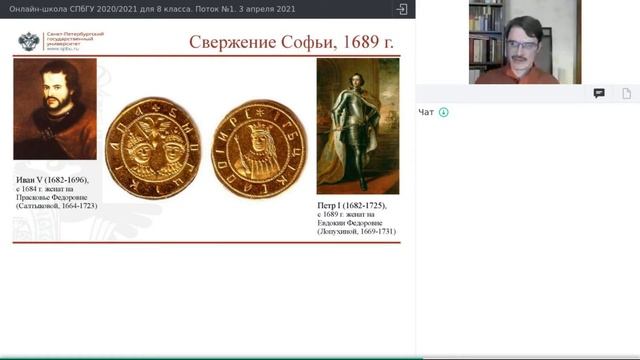Click the text '(Салтыковой, 1664-1723)'

[x=57, y=206]
